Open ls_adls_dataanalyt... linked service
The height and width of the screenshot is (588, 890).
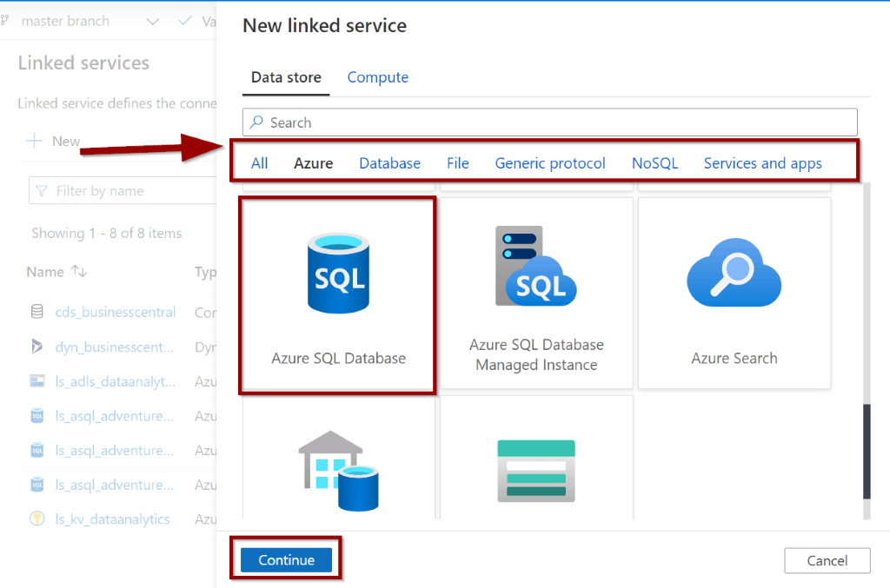116,381
